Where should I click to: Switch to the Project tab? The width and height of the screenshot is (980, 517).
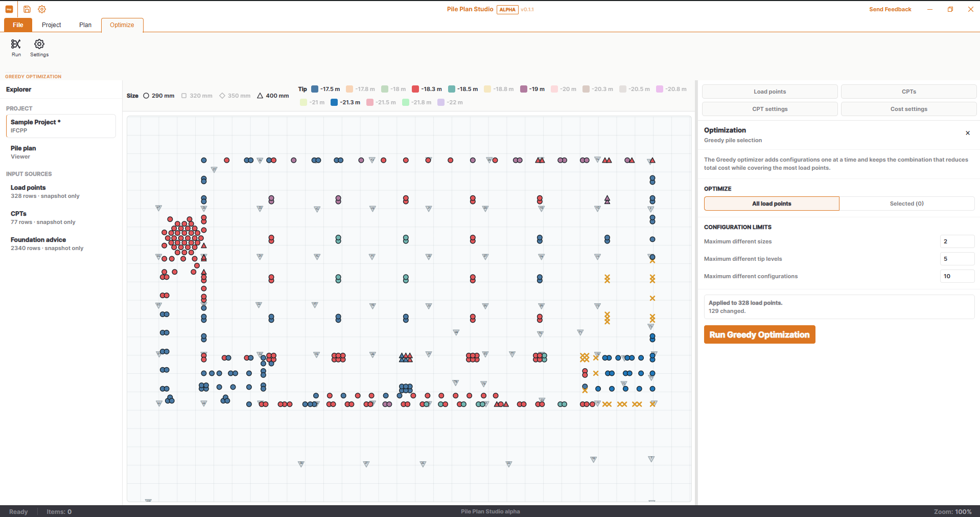tap(51, 25)
